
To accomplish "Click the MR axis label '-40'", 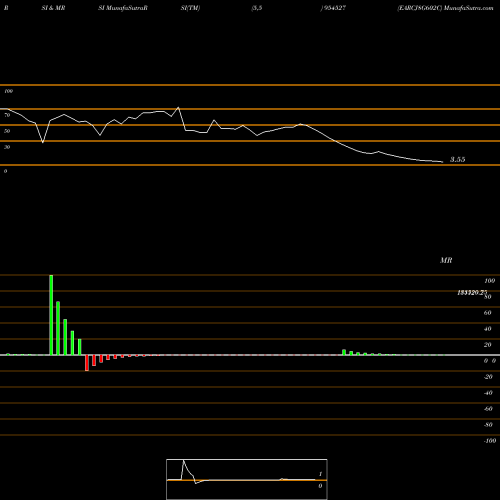I will point(488,393).
